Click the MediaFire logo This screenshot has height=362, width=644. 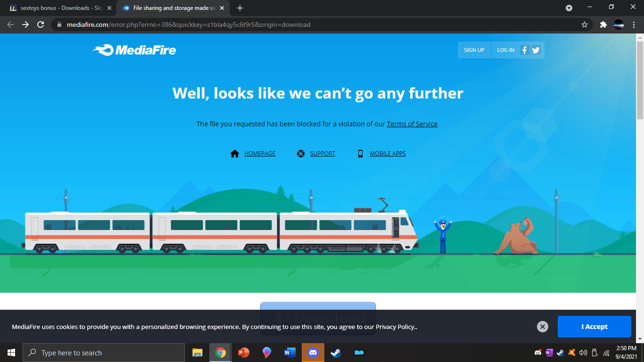point(134,50)
